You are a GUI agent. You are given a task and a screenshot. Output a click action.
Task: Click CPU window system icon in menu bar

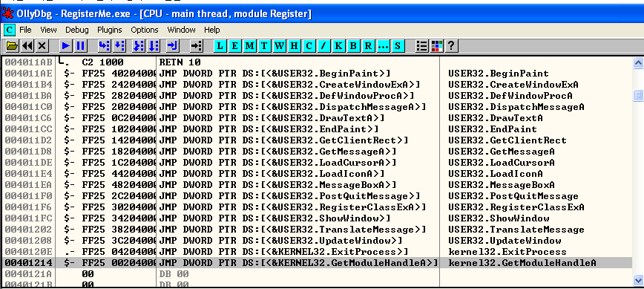coord(10,30)
